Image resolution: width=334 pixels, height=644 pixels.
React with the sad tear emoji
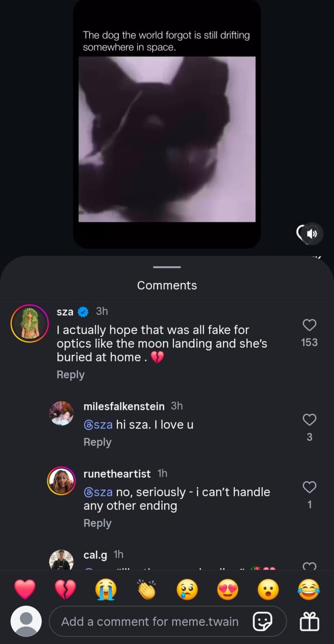[187, 589]
